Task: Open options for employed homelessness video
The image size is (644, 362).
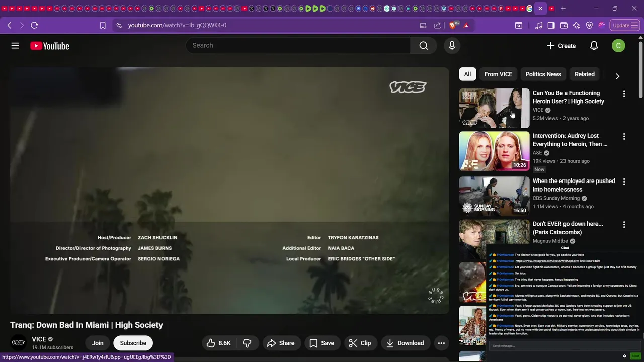Action: [x=624, y=182]
